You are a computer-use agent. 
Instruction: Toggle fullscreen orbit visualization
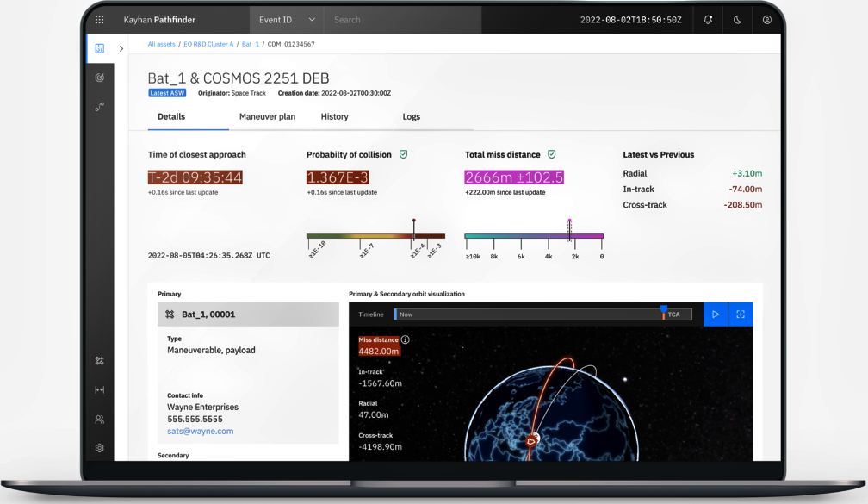[x=741, y=314]
